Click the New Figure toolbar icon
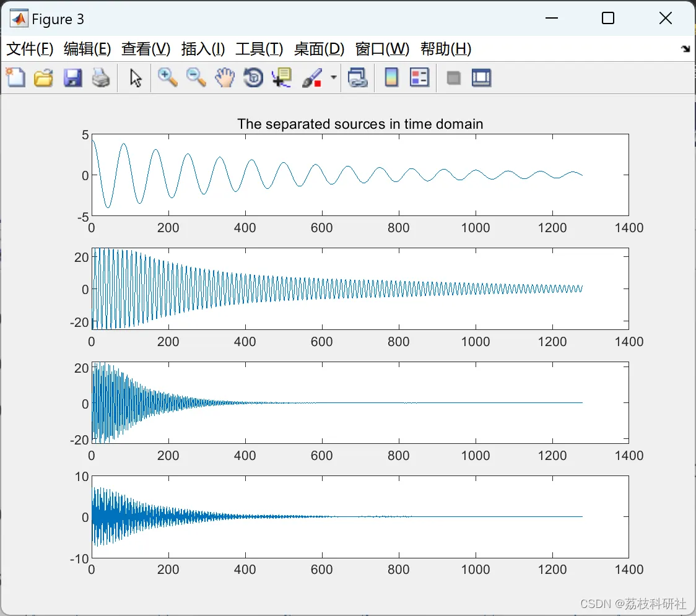Image resolution: width=696 pixels, height=616 pixels. [15, 77]
